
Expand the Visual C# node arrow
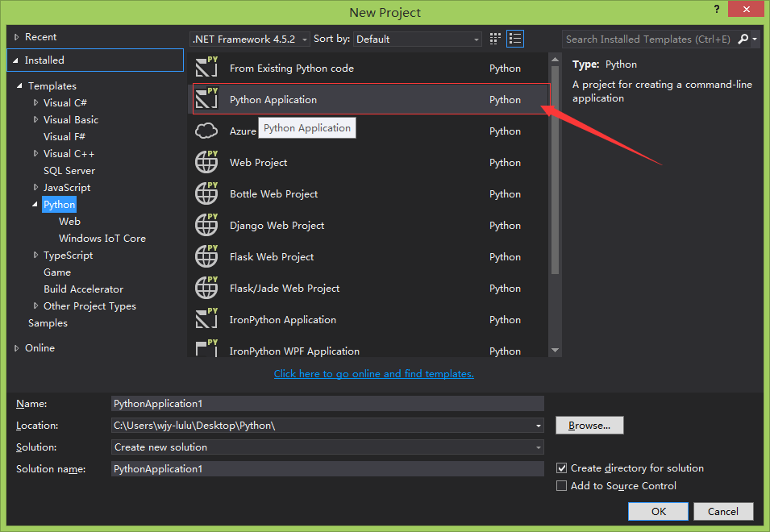35,102
